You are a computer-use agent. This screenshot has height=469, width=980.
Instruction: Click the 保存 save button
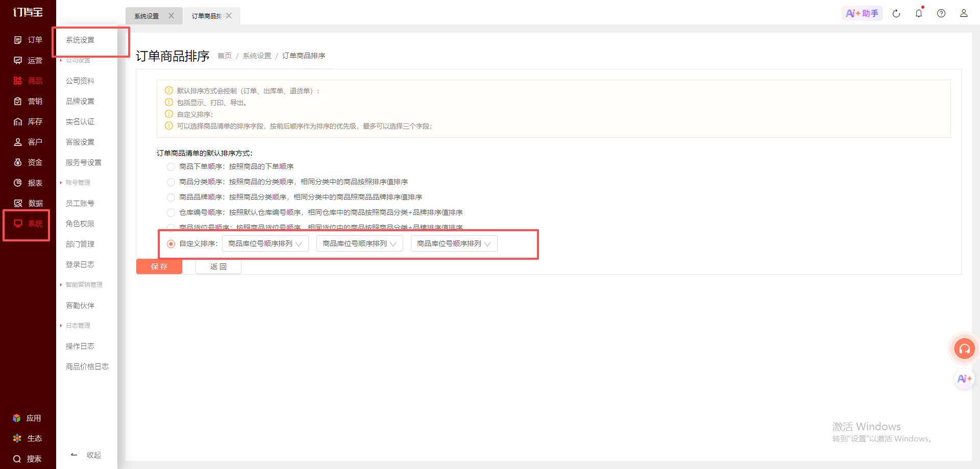click(x=159, y=266)
